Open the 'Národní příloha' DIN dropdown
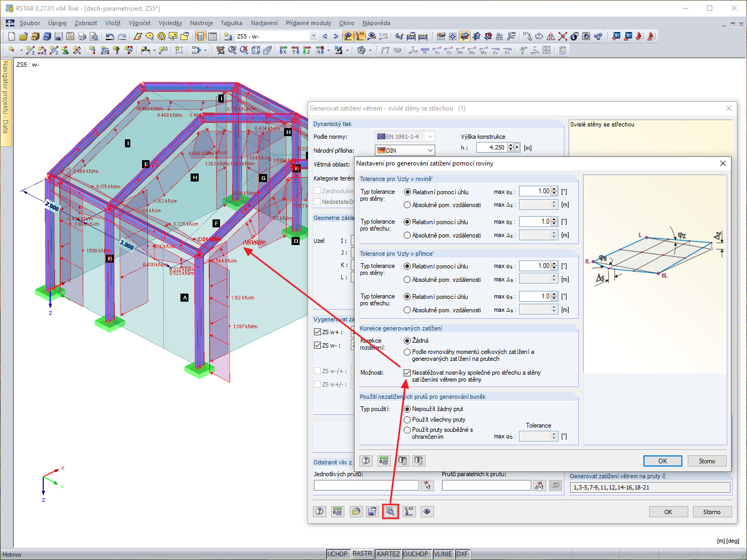 pyautogui.click(x=430, y=151)
